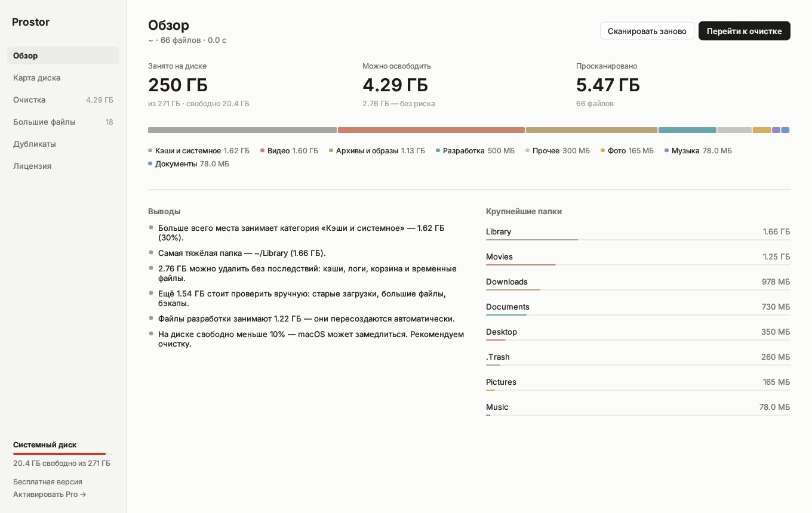Viewport: 812px width, 513px height.
Task: Click the Перейти к очистке button
Action: [x=745, y=31]
